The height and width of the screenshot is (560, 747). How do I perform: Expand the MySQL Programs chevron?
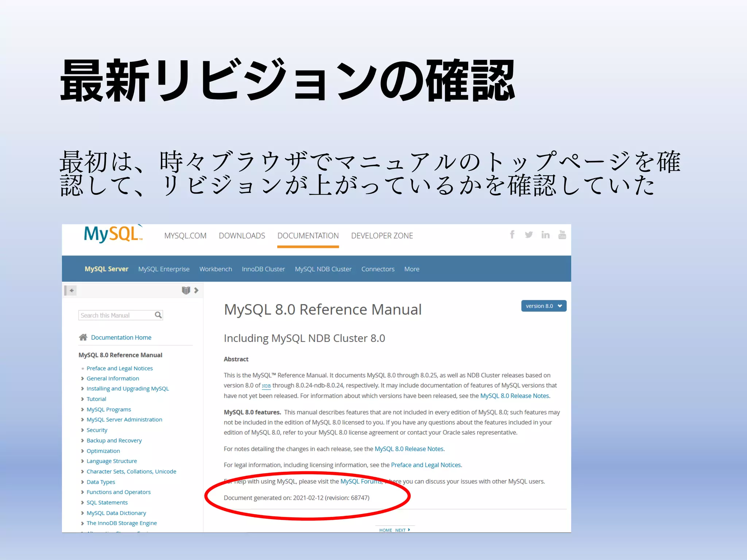[82, 409]
